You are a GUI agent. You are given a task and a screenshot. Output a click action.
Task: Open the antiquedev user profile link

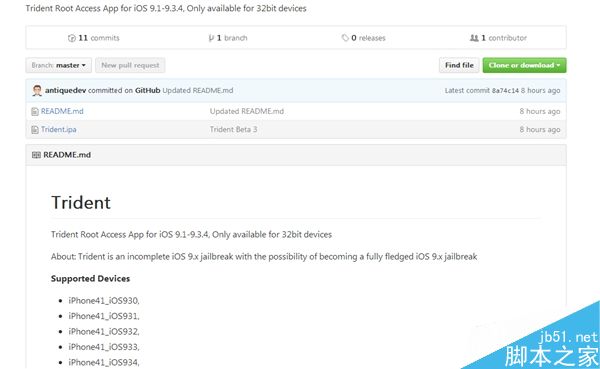(x=65, y=90)
